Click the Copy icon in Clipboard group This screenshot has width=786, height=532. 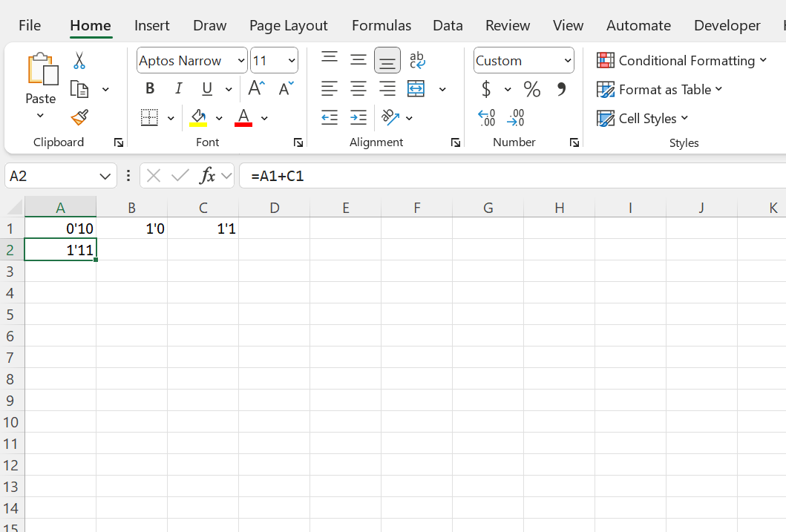79,88
